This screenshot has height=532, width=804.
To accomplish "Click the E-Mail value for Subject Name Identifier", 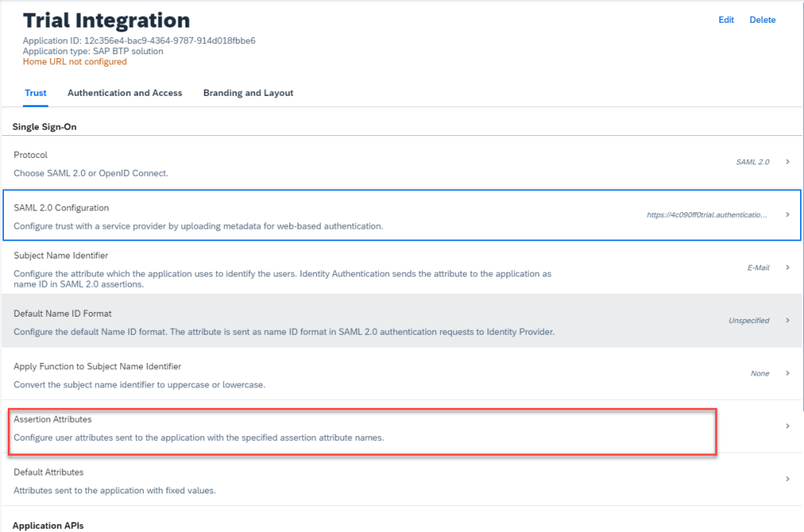I will pos(758,268).
